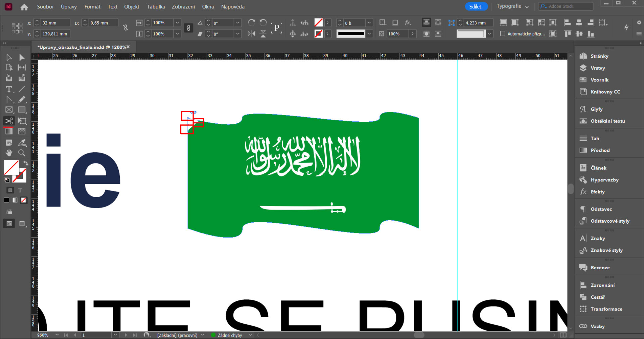Click the Adobe Stock search field
The image size is (644, 339).
pyautogui.click(x=567, y=6)
